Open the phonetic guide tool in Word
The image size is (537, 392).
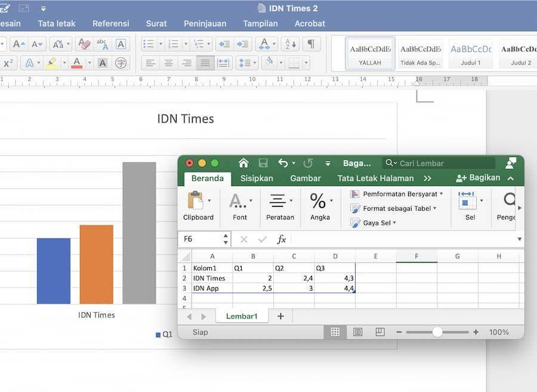[x=102, y=44]
